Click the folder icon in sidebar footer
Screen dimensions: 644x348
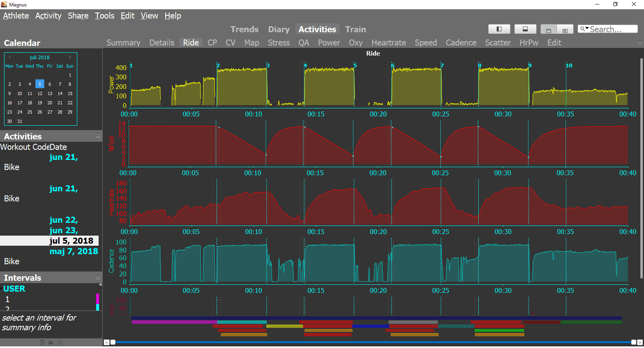pos(51,342)
